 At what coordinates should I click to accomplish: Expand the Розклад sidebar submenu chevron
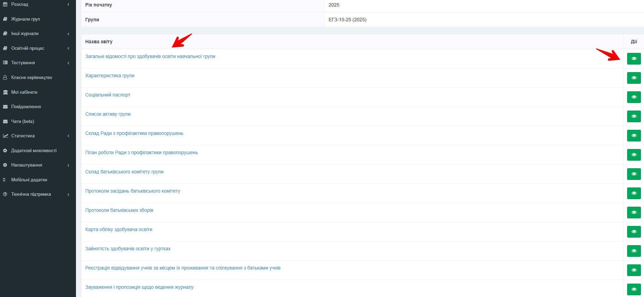pos(68,4)
